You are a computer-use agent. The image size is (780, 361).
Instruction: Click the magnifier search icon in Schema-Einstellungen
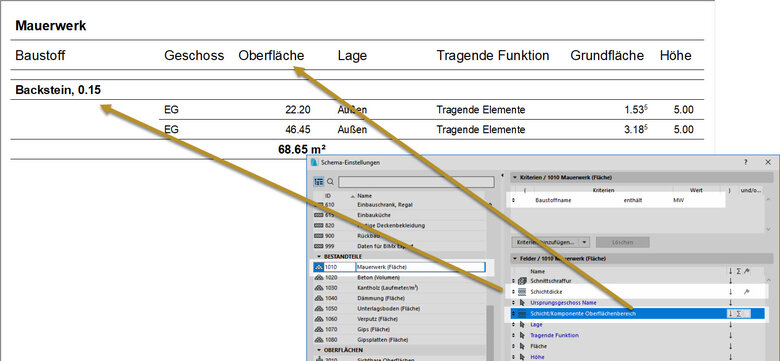coord(330,182)
